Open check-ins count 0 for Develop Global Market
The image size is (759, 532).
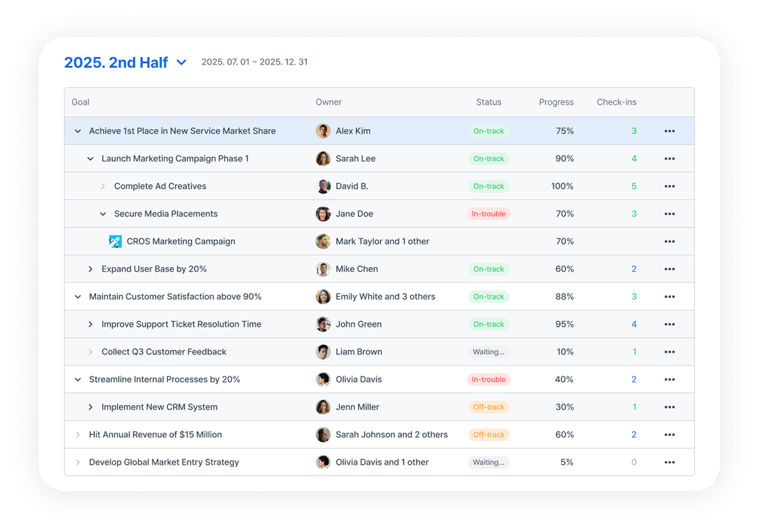tap(634, 462)
